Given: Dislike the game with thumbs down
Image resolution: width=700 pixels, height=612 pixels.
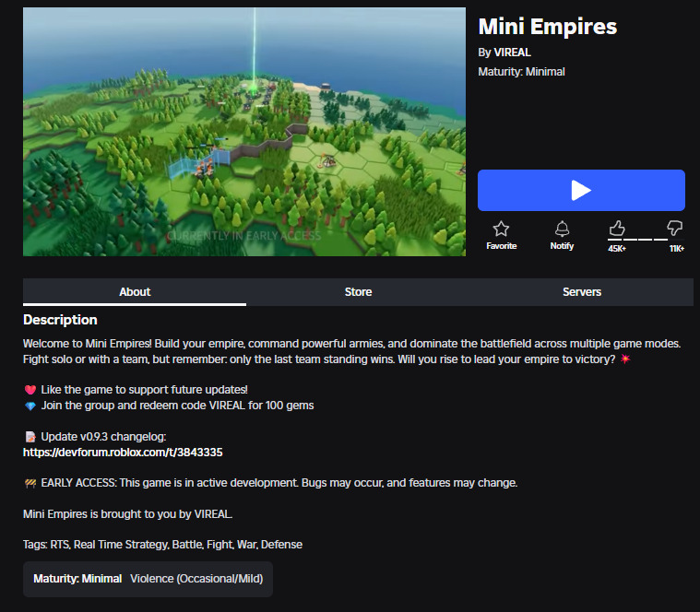Looking at the screenshot, I should pyautogui.click(x=674, y=228).
